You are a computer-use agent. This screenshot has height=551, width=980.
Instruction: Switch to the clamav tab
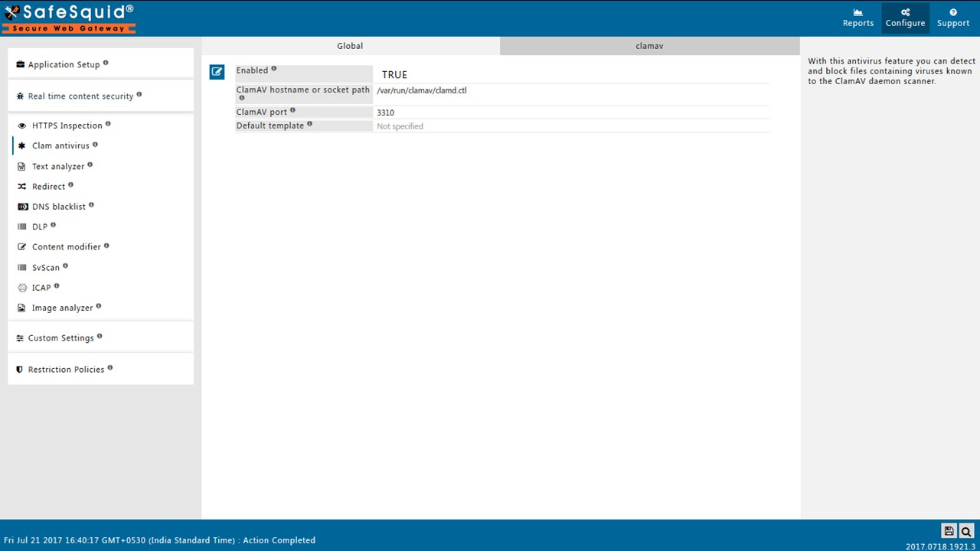[649, 46]
